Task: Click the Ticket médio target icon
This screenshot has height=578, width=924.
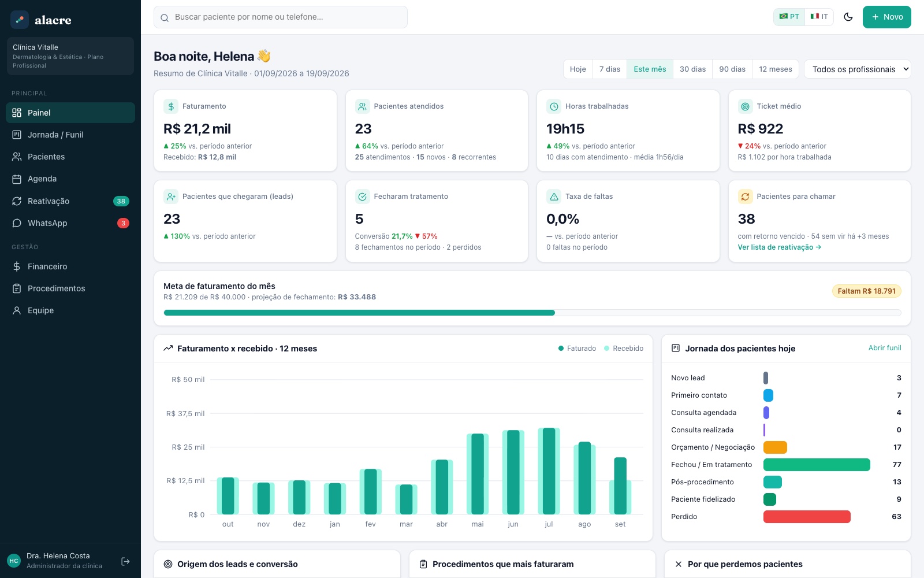Action: coord(746,106)
